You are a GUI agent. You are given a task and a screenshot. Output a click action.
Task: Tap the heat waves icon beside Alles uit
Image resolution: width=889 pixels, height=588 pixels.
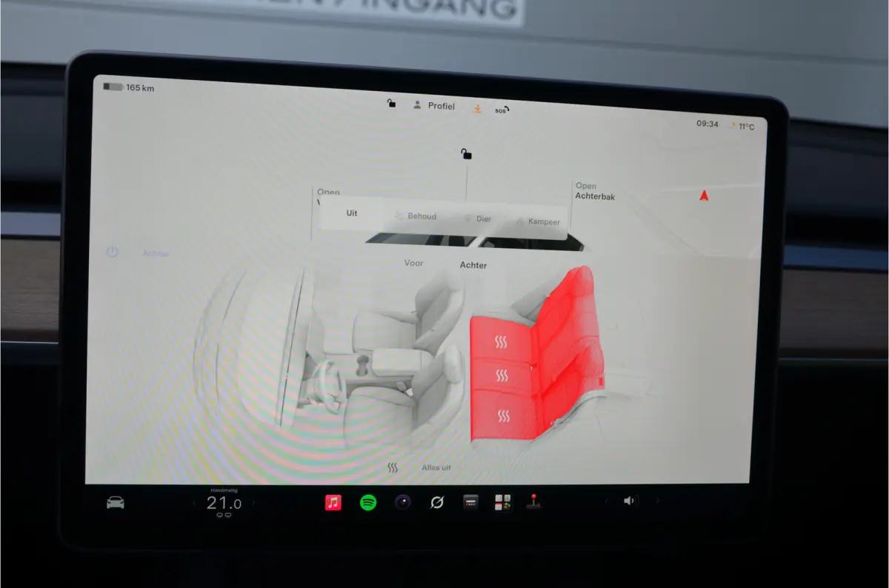(x=393, y=468)
